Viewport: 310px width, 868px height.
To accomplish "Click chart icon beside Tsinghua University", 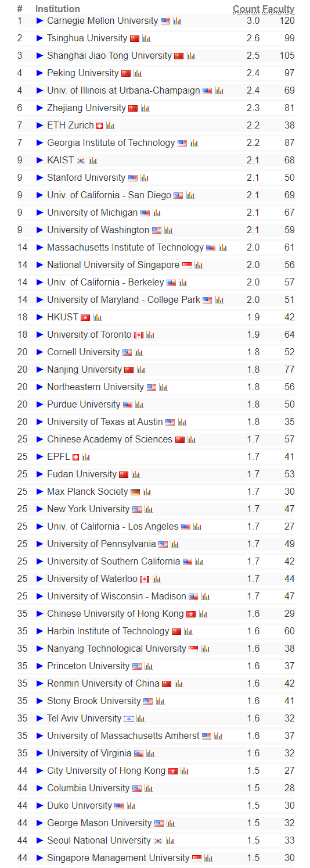I will [146, 38].
